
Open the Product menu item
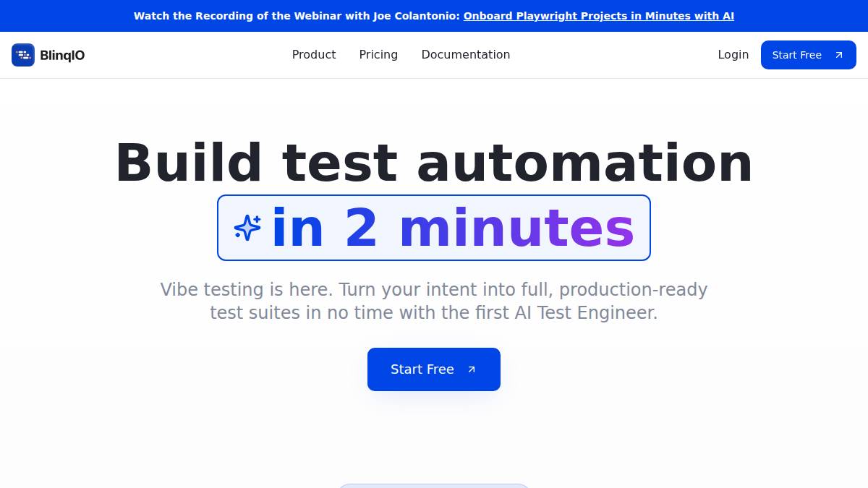point(314,55)
